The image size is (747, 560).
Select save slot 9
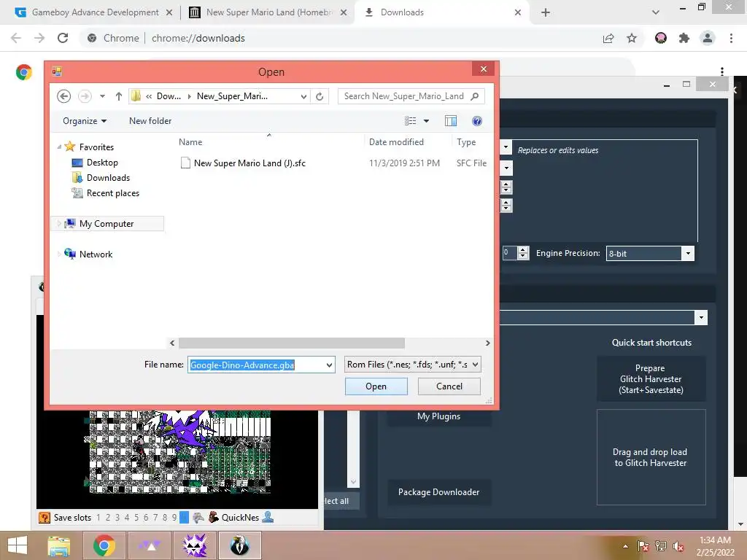click(174, 518)
